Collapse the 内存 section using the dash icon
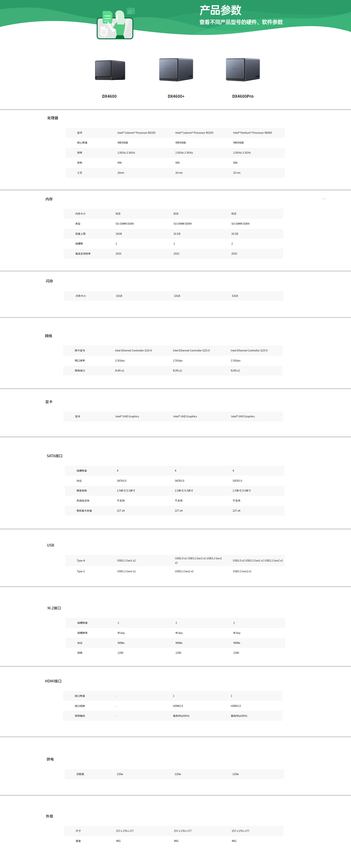Viewport: 351px width, 868px height. pos(324,199)
